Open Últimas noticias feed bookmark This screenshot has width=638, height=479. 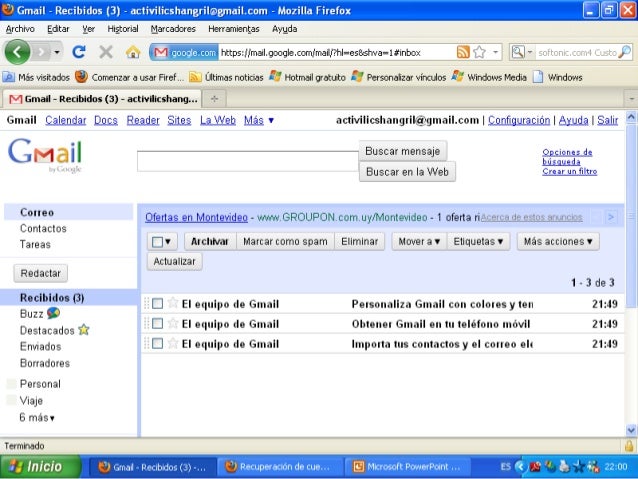(x=226, y=77)
